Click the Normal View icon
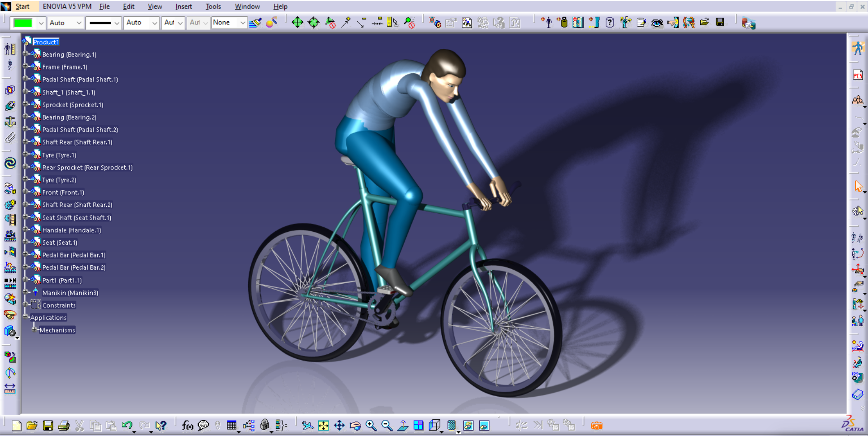Screen dimensions: 868x436 (x=403, y=426)
